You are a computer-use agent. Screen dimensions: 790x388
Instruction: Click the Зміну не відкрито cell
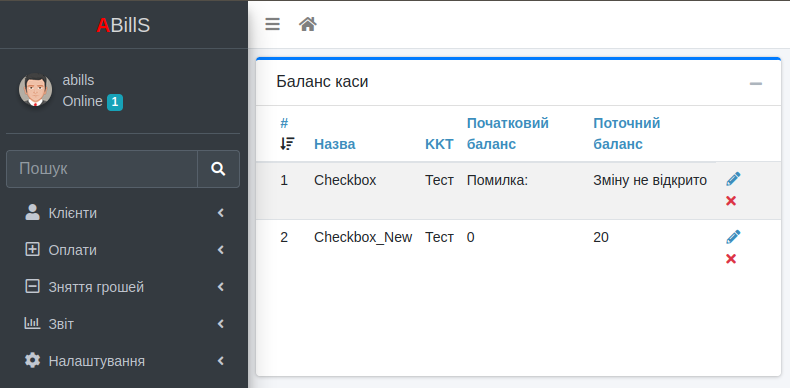click(x=650, y=180)
